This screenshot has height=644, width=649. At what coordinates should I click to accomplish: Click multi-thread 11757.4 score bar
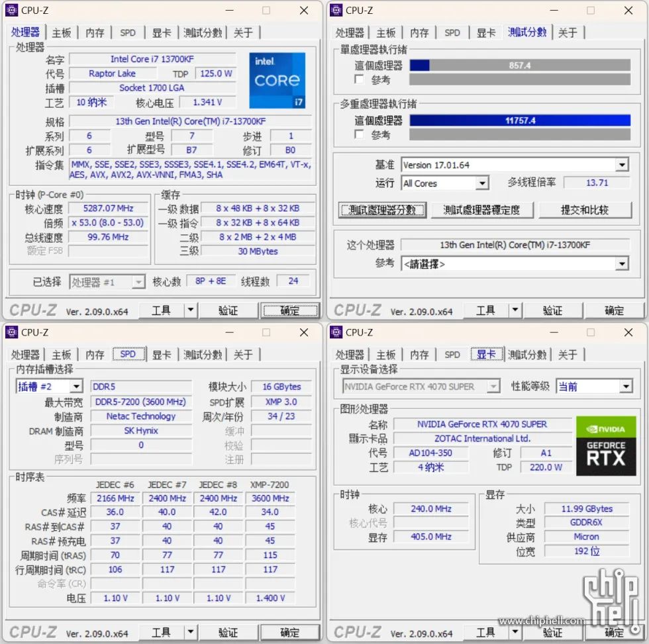point(520,120)
